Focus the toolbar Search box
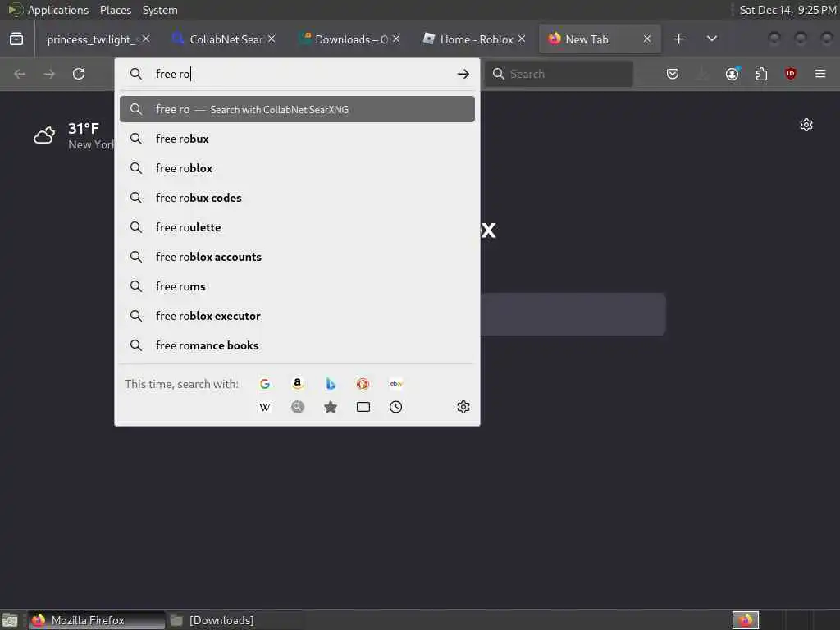Image resolution: width=840 pixels, height=630 pixels. (x=559, y=74)
